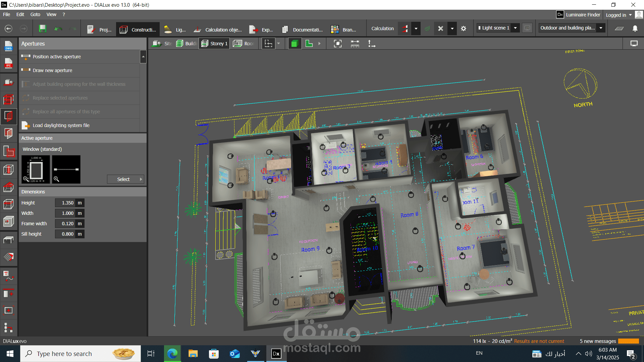Open the roof tool in the sidebar

(x=8, y=187)
